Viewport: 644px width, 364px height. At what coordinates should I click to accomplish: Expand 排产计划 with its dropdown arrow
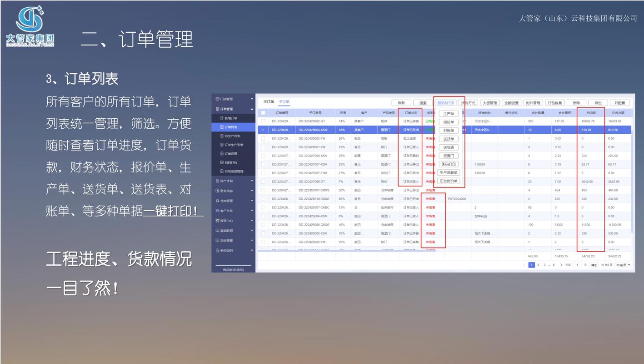(252, 181)
